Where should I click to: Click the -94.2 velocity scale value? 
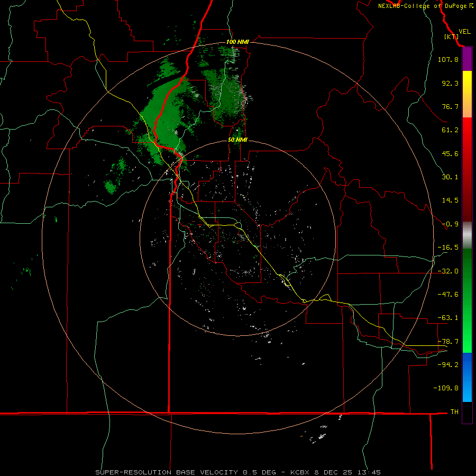point(448,365)
